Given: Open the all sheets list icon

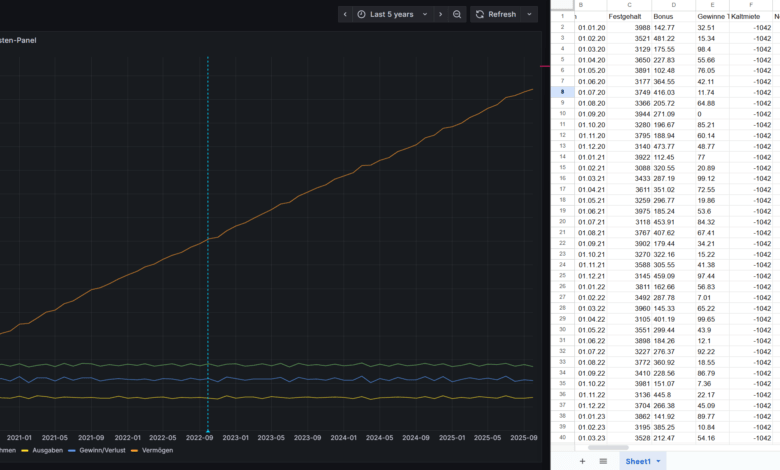Looking at the screenshot, I should tap(603, 461).
